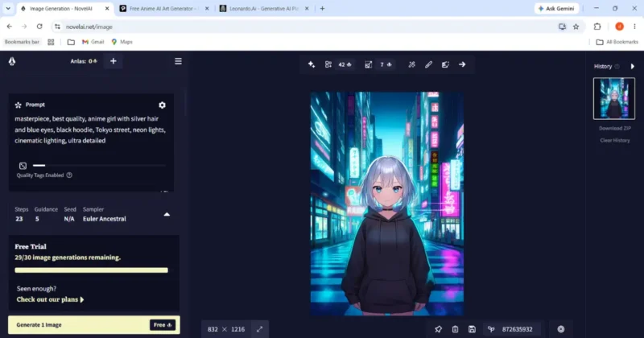Open a new browser tab
The width and height of the screenshot is (644, 338).
click(322, 8)
